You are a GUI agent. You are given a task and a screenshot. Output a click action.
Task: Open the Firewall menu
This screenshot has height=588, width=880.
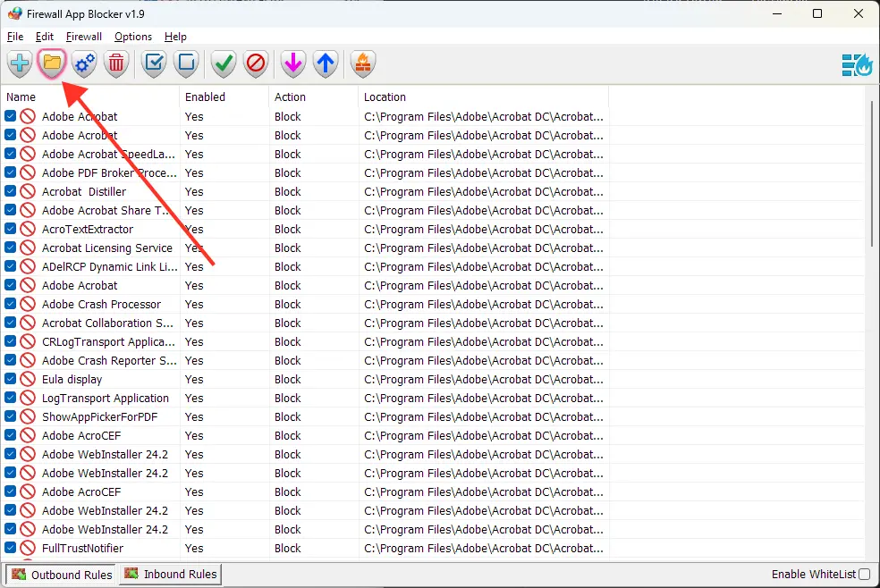[x=84, y=37]
